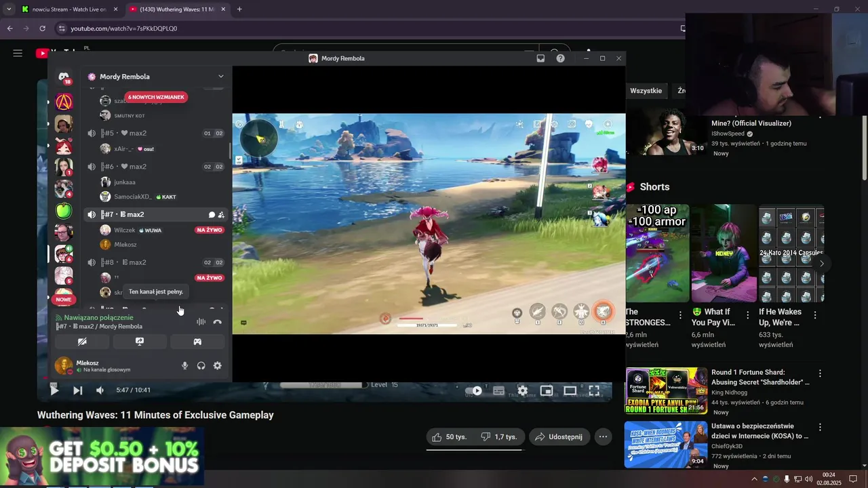
Task: Enter YouTube fullscreen mode
Action: 593,390
